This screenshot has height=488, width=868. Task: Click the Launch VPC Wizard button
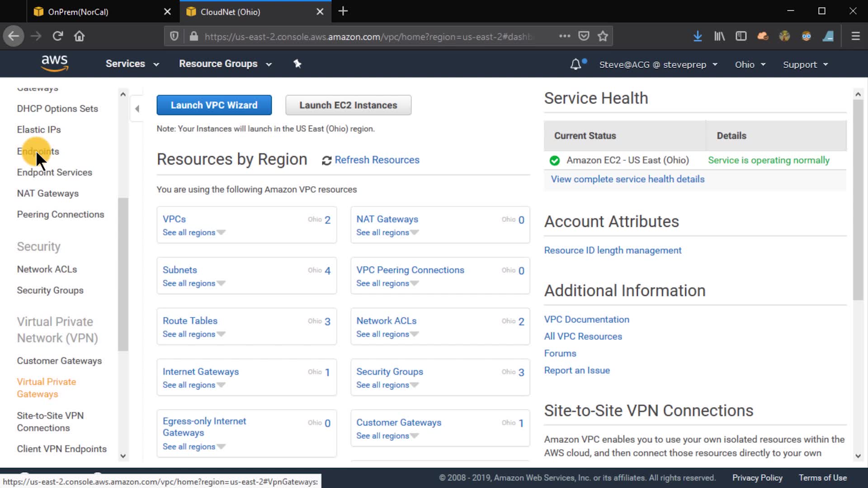(x=214, y=105)
